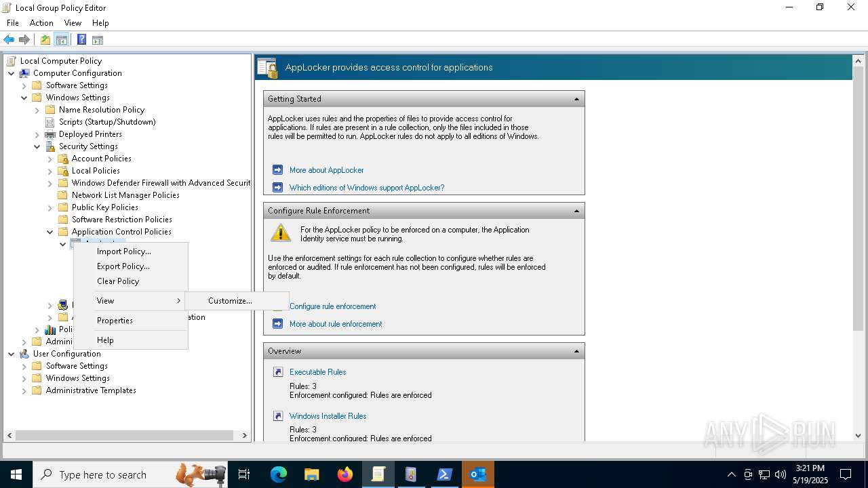This screenshot has width=868, height=488.
Task: Choose Import Policy... from context menu
Action: (130, 251)
